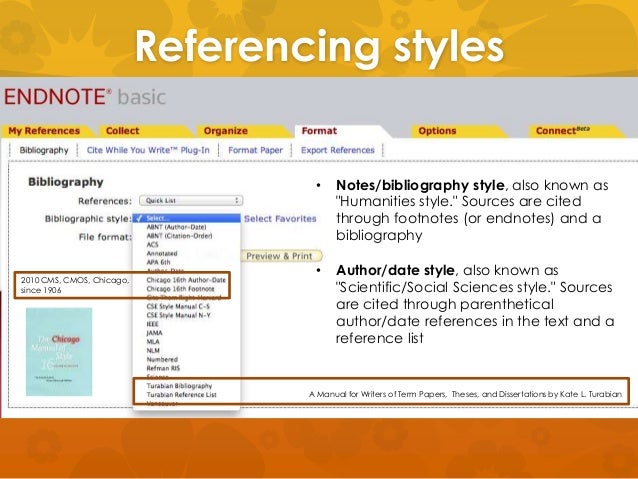Select MLA style option
The height and width of the screenshot is (479, 638).
(x=153, y=342)
